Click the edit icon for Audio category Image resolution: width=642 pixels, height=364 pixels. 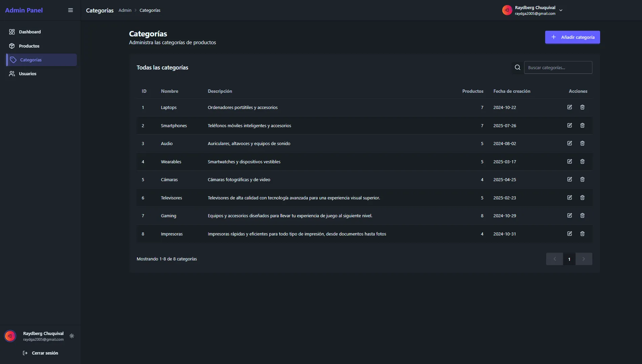pyautogui.click(x=569, y=143)
